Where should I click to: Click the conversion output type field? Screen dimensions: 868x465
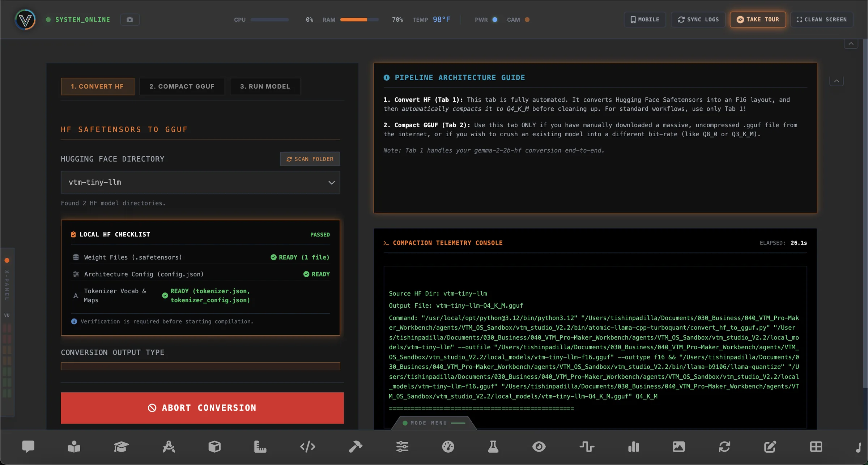(x=200, y=366)
